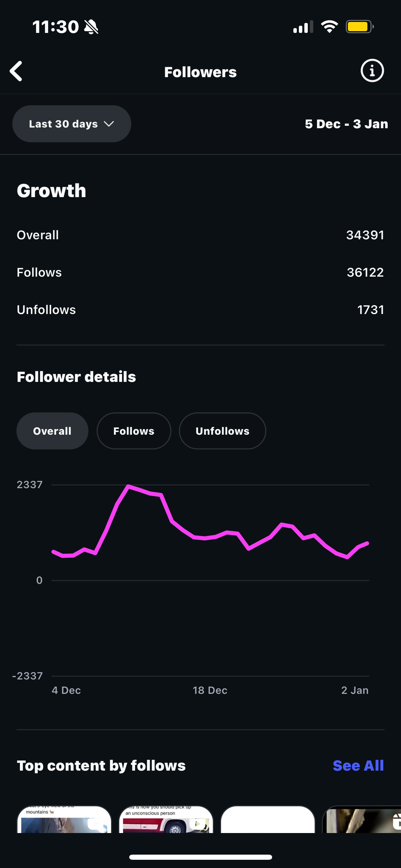Select the Follows chart filter
This screenshot has width=401, height=868.
134,431
